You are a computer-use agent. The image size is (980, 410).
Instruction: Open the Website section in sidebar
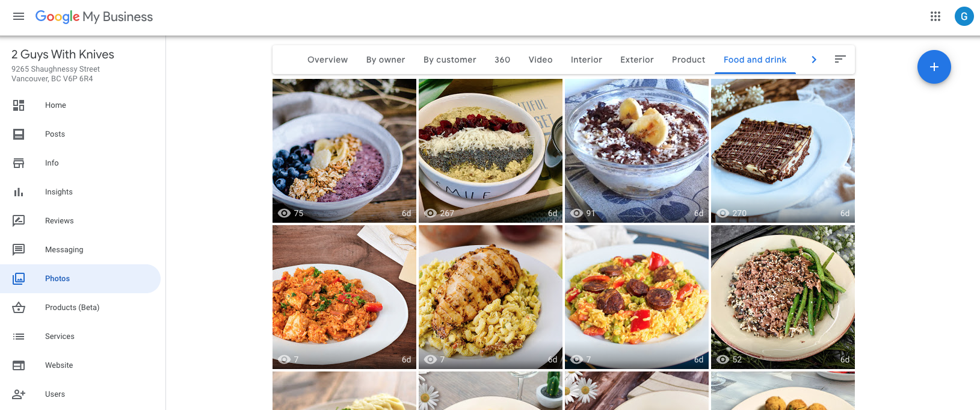(59, 365)
